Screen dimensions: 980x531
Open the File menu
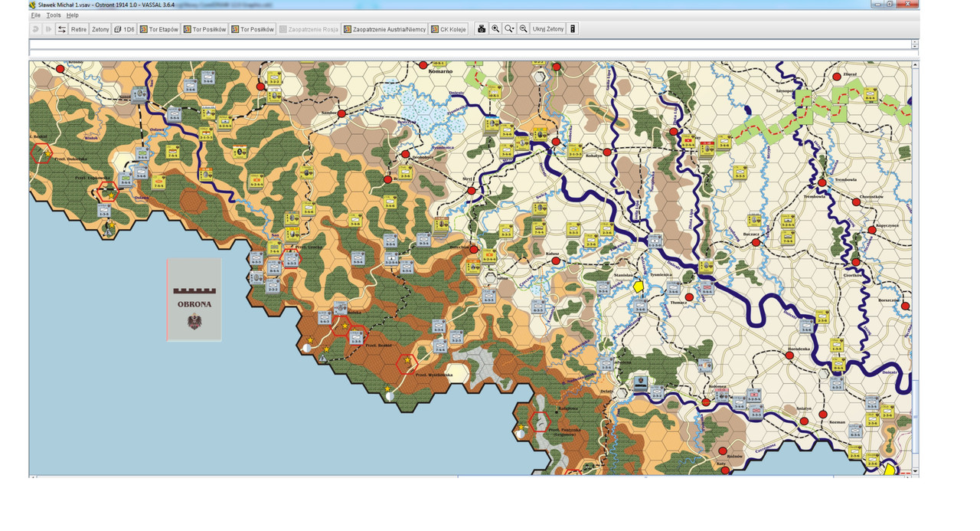point(35,15)
